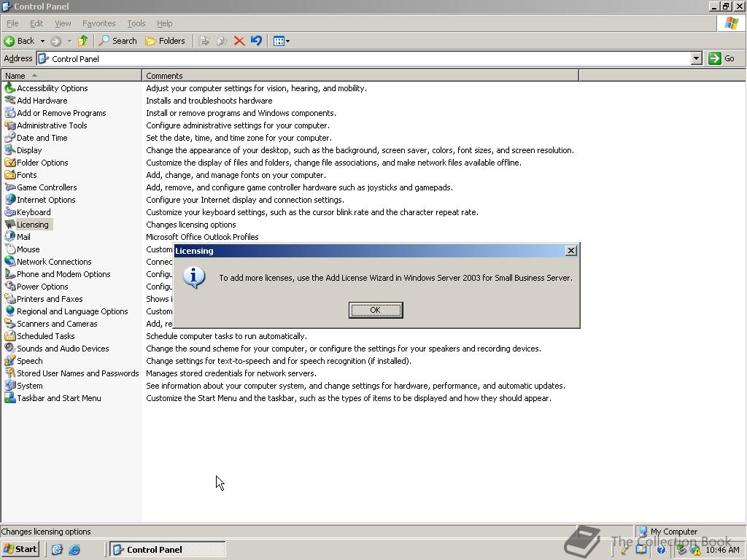Select the Game Controllers icon
747x560 pixels.
point(10,187)
